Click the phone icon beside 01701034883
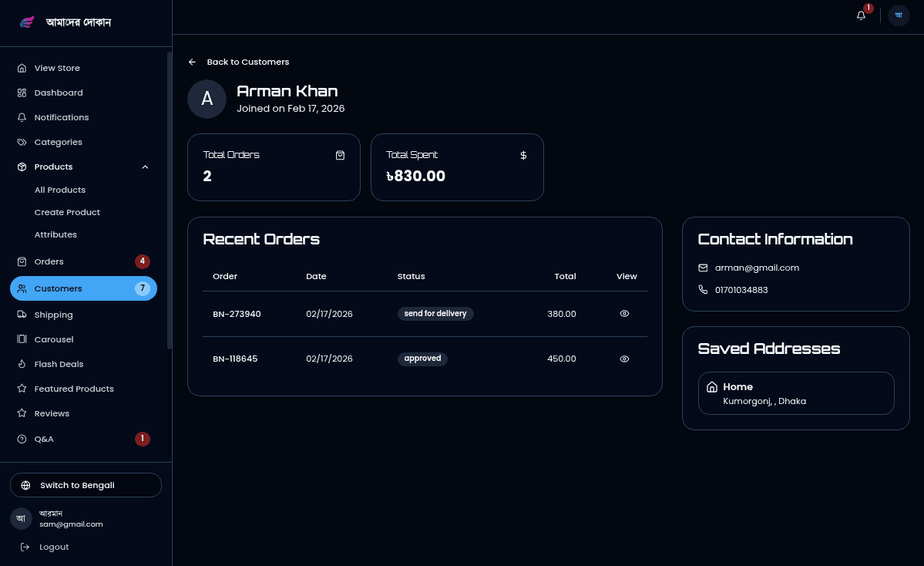 click(703, 290)
